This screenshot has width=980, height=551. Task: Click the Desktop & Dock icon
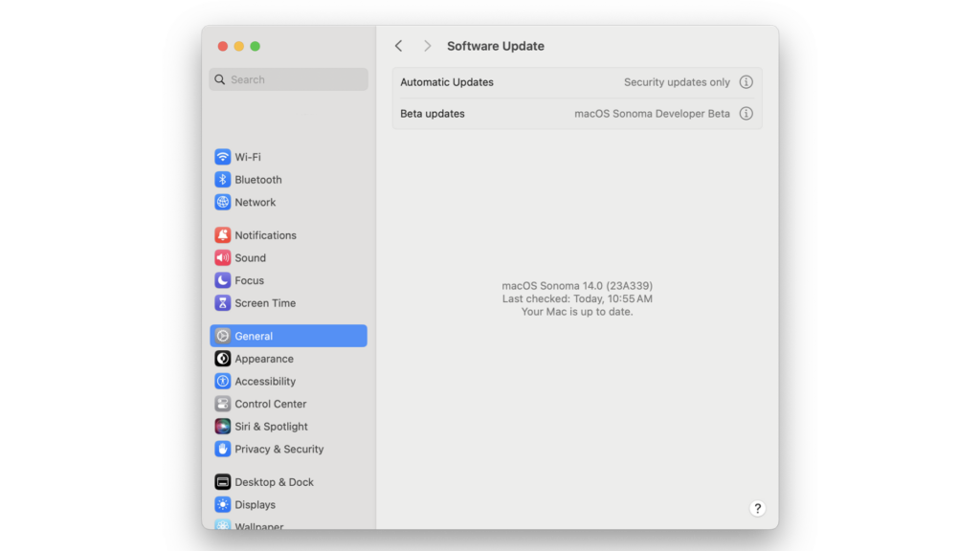[x=222, y=482]
